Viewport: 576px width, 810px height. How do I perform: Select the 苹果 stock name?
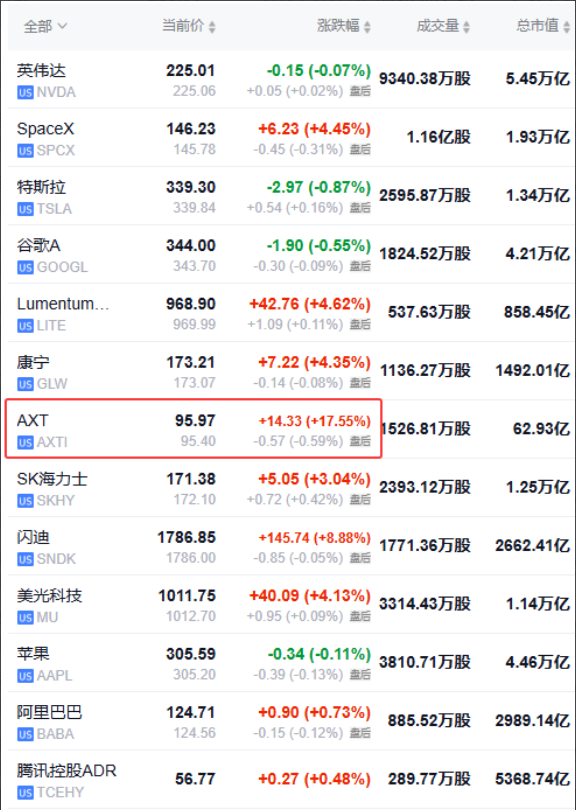coord(33,654)
